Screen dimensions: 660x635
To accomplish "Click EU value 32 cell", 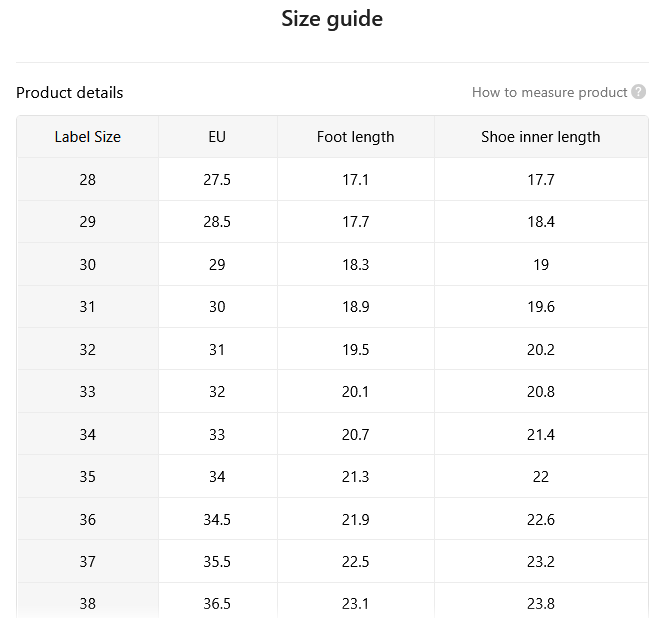I will tap(217, 392).
